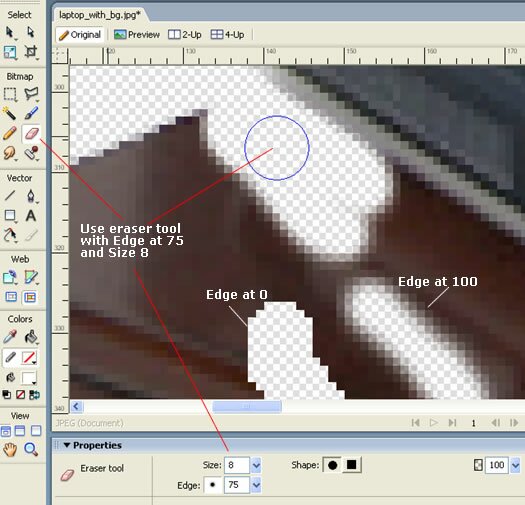Play the frames animation
The width and height of the screenshot is (525, 505).
pos(434,423)
